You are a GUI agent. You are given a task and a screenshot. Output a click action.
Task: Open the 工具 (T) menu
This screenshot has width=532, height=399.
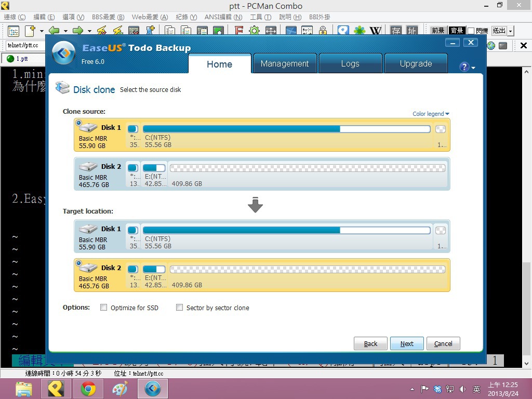point(261,17)
